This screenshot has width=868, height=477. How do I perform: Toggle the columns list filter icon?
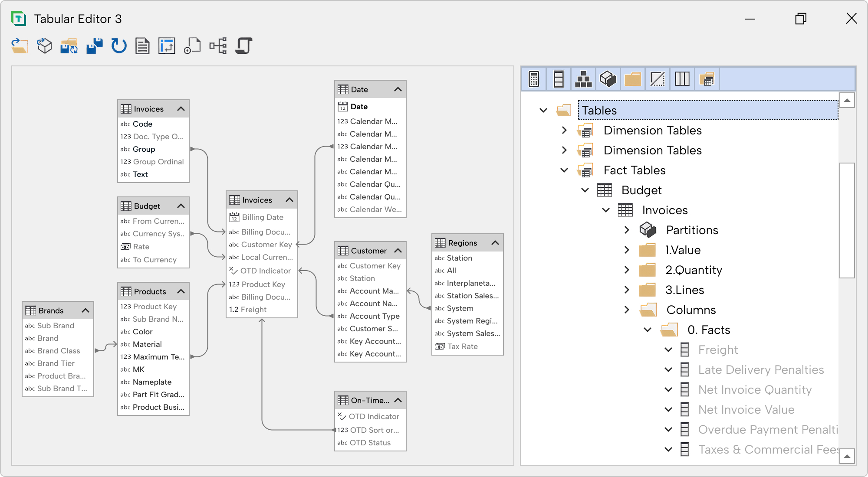(559, 79)
